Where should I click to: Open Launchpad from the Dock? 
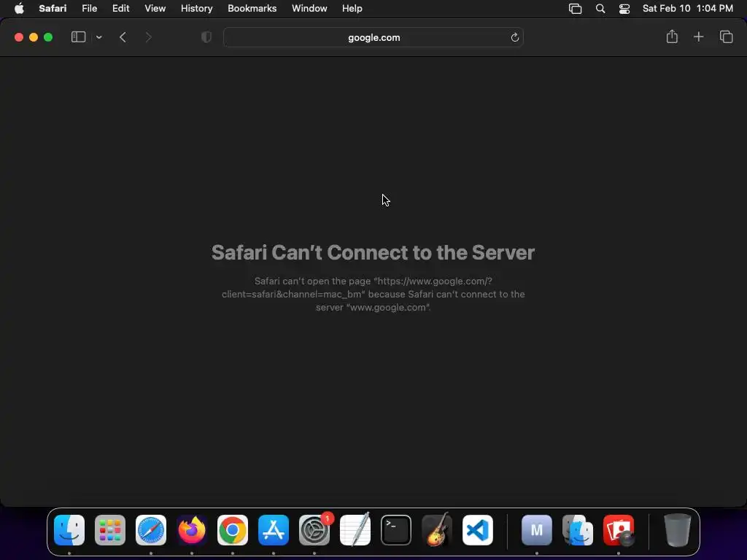[110, 530]
